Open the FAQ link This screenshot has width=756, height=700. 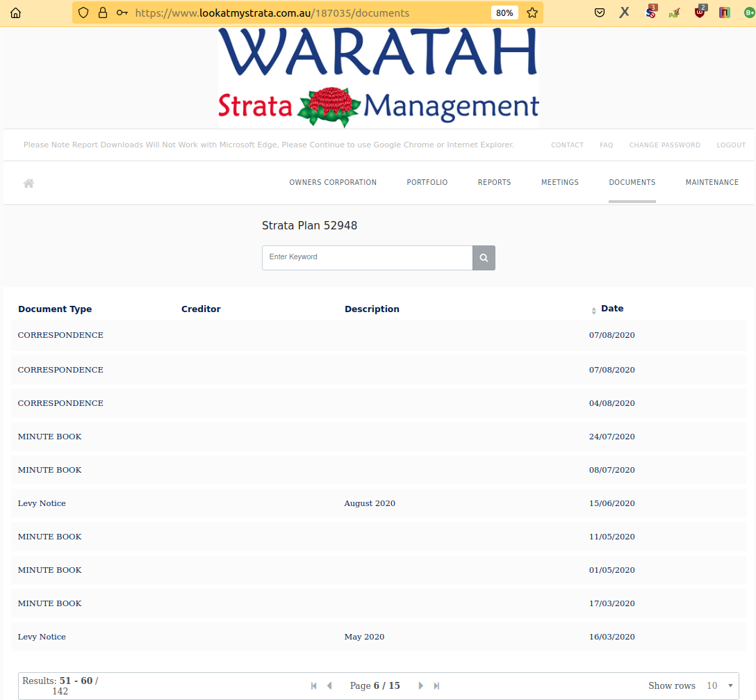coord(607,145)
